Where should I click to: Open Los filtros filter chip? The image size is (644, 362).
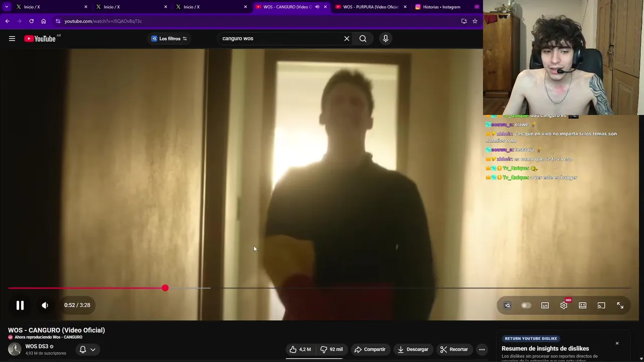pos(169,39)
